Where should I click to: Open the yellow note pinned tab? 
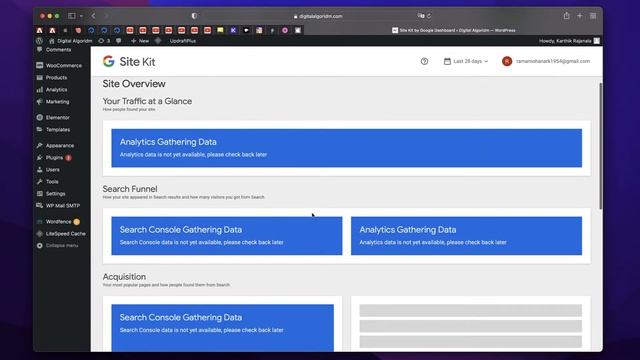(x=220, y=30)
